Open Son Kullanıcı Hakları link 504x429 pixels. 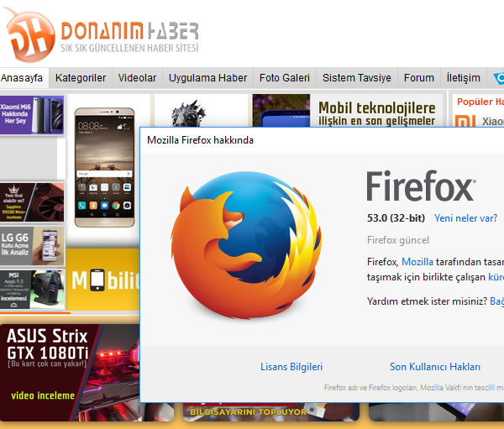(x=435, y=367)
